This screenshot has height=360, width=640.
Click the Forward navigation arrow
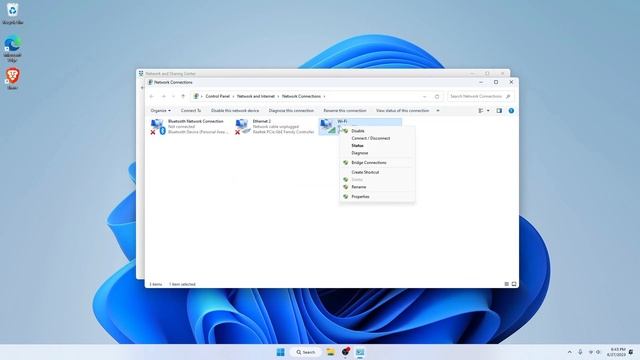(164, 96)
